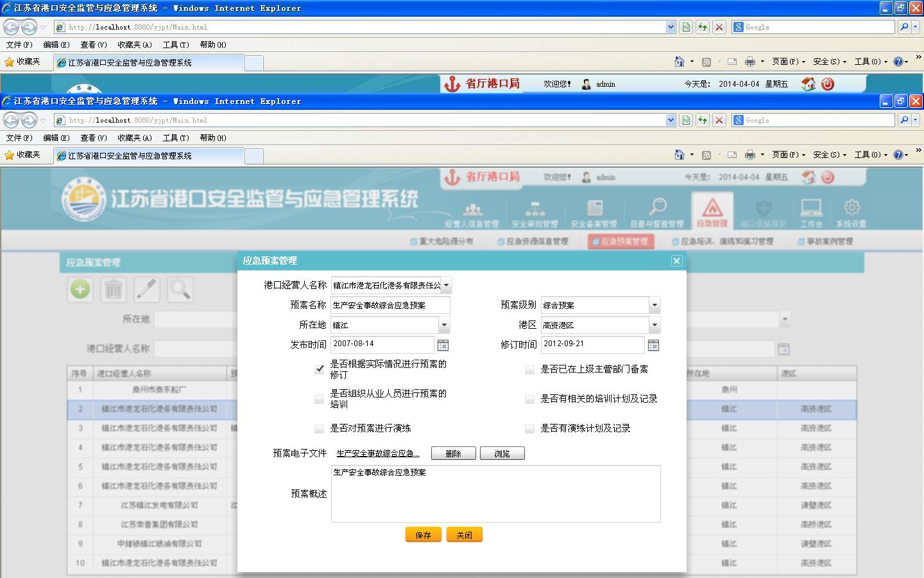Expand the 港区 dropdown arrow
The image size is (924, 578).
click(x=654, y=325)
